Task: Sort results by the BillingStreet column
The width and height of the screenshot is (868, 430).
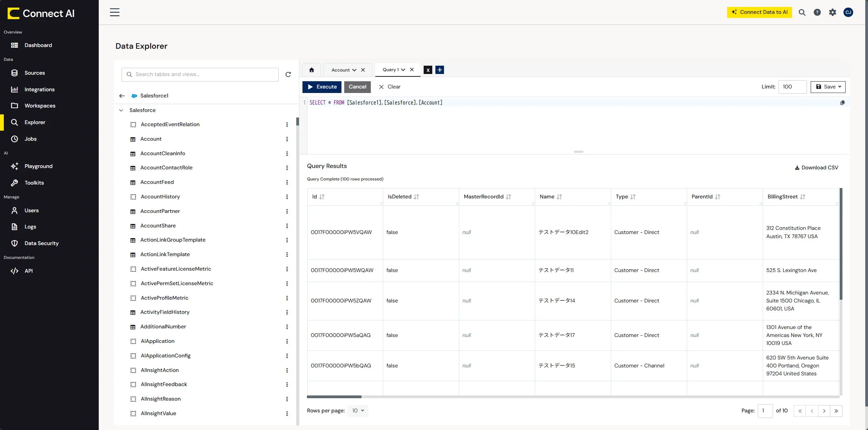Action: [x=802, y=197]
